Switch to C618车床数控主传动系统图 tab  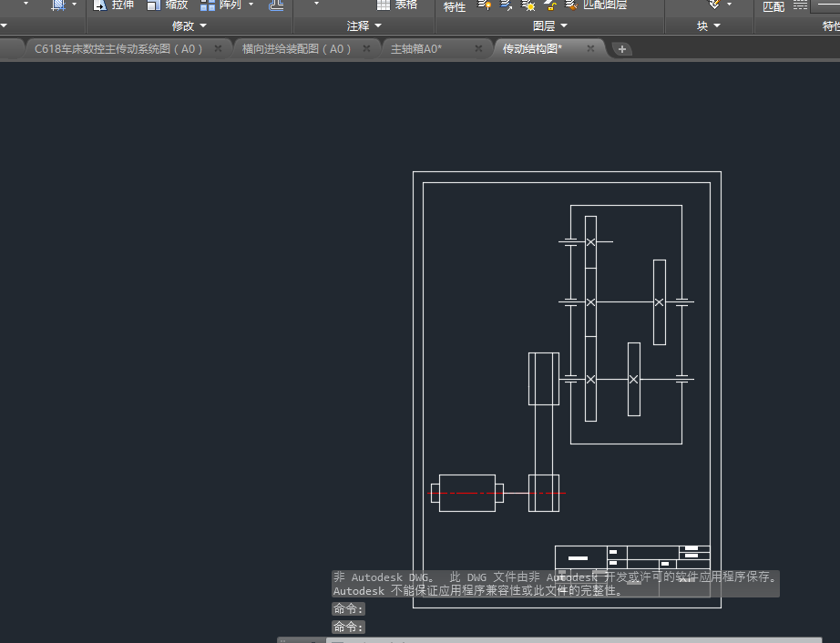[118, 49]
